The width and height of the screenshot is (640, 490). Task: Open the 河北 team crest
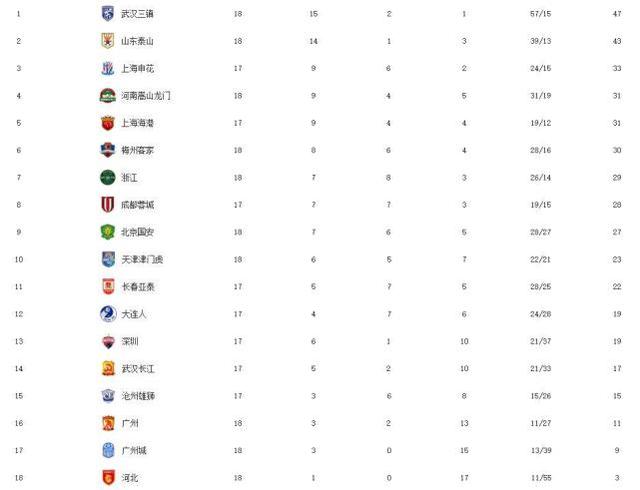click(x=108, y=477)
